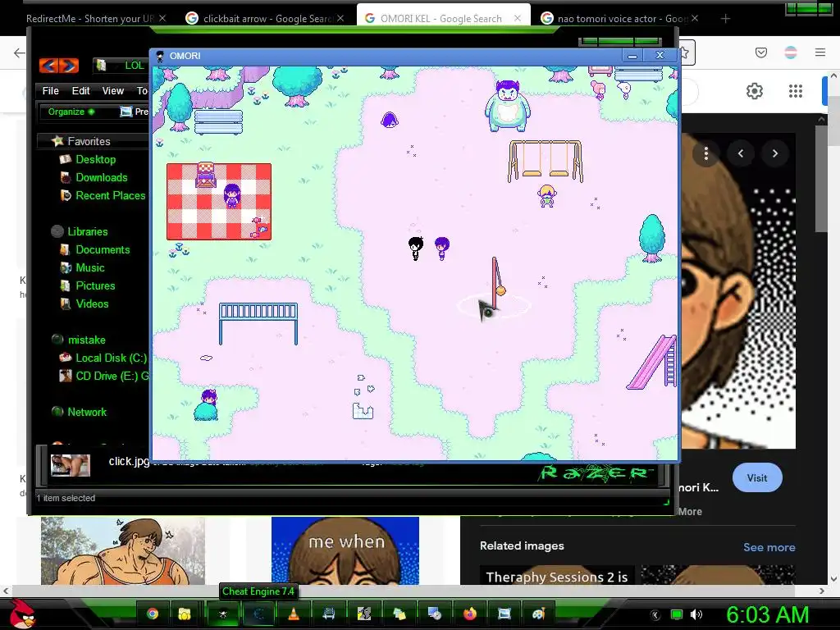The height and width of the screenshot is (630, 840).
Task: Go to next image in preview
Action: (x=774, y=153)
